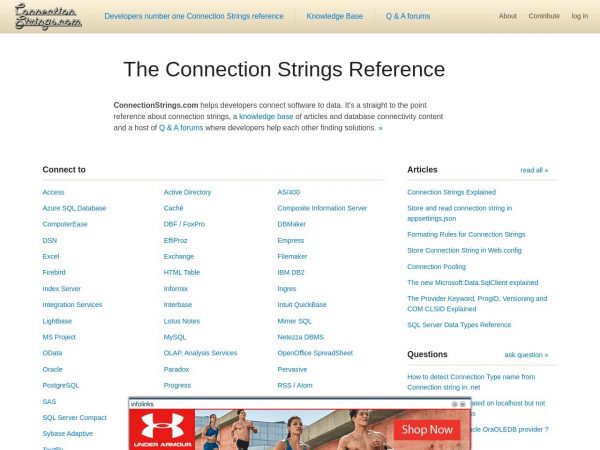
Task: Open Store Connection String in Web.config article
Action: (x=464, y=250)
